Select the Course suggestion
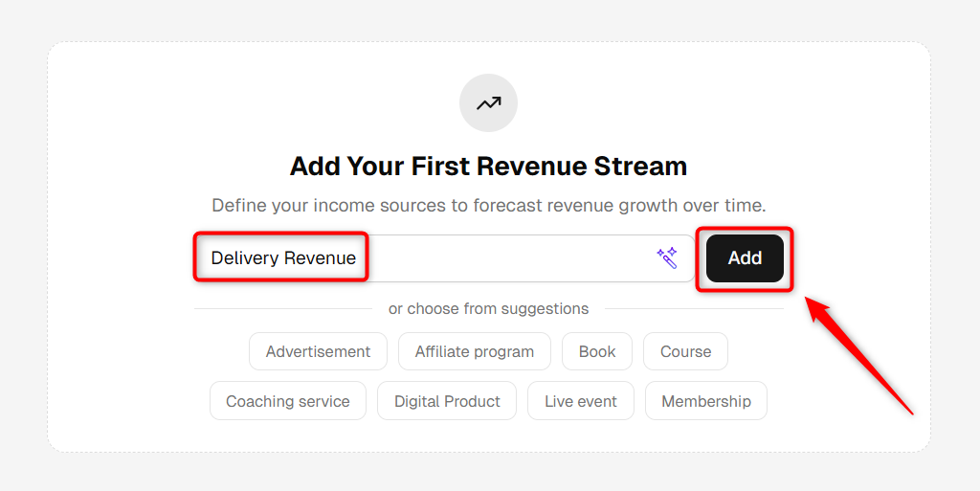The height and width of the screenshot is (491, 980). click(685, 351)
